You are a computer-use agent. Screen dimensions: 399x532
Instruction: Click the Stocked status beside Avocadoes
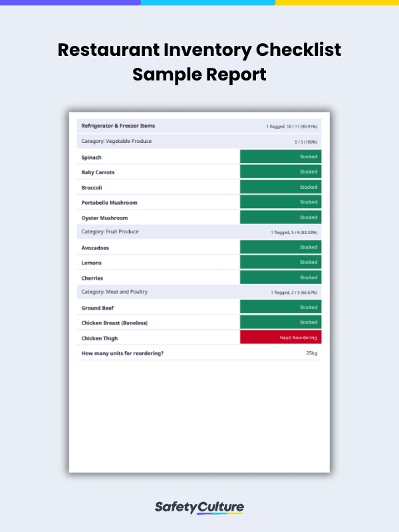tap(280, 247)
